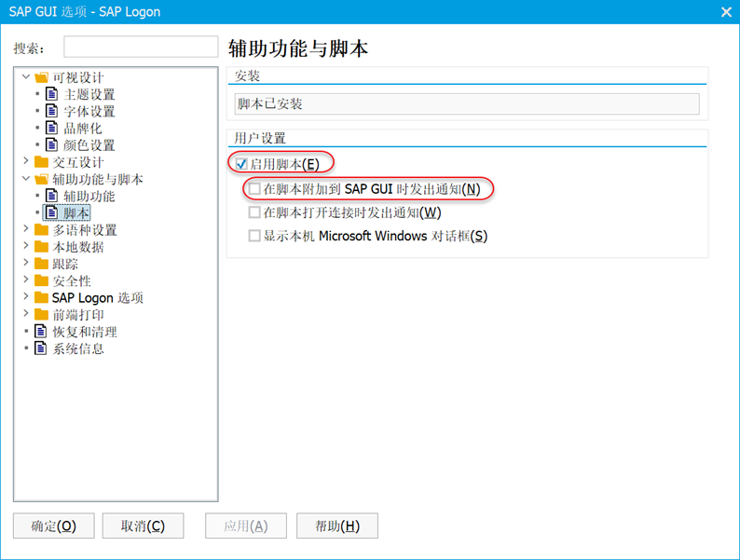Click the 前端打印 folder icon

42,314
